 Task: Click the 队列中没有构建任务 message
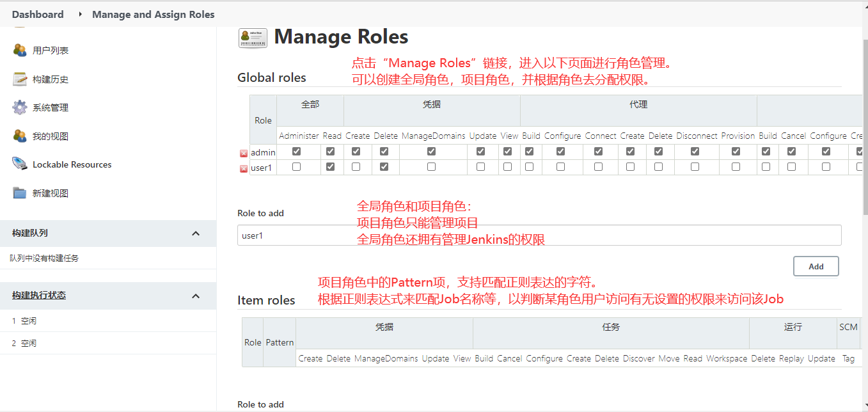coord(44,258)
